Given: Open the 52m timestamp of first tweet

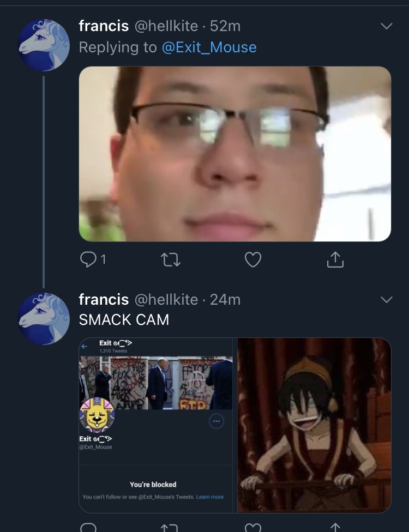Looking at the screenshot, I should point(225,26).
